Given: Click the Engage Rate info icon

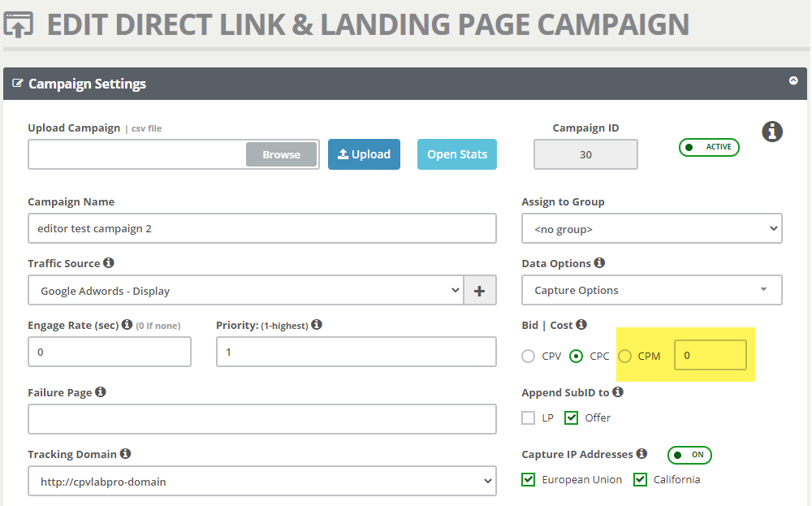Looking at the screenshot, I should pos(127,325).
